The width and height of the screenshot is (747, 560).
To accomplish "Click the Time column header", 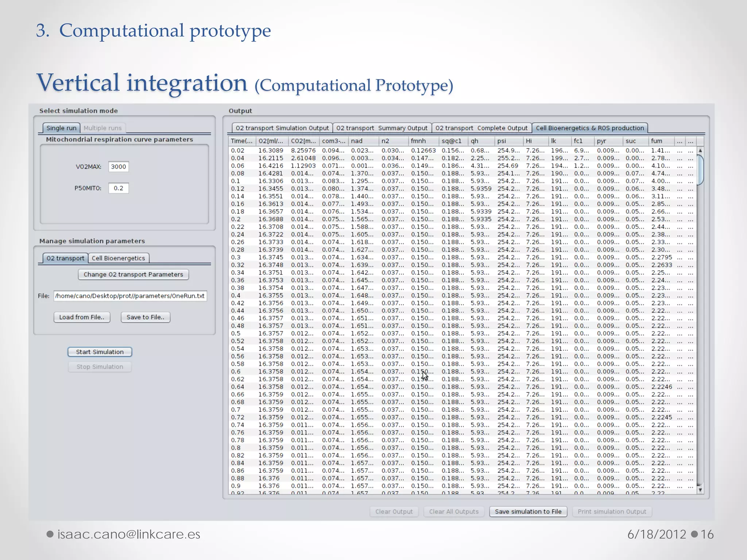I will coord(242,141).
